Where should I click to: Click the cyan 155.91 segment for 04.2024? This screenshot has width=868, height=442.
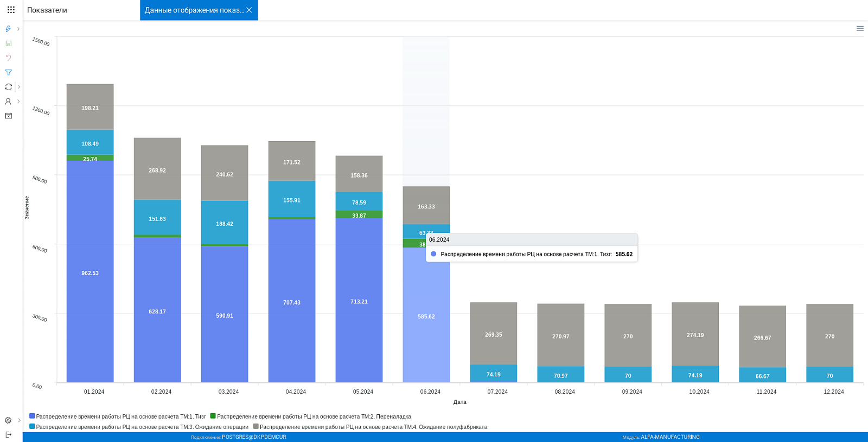(292, 199)
